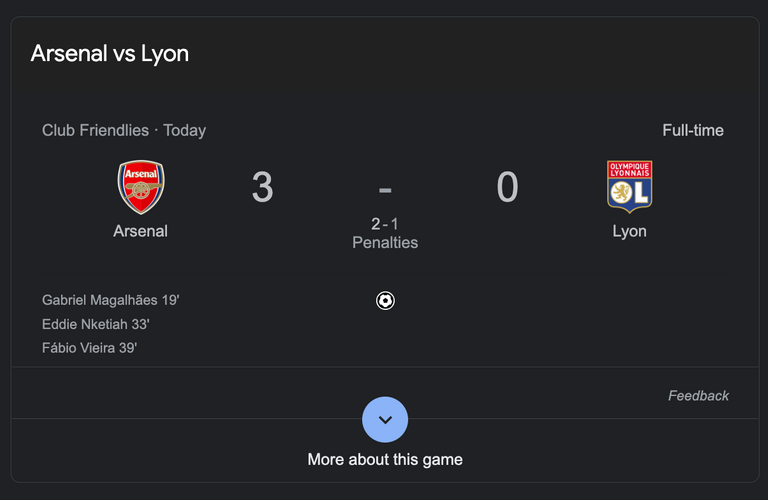
Task: Click the Club Friendlies competition label
Action: (x=96, y=130)
